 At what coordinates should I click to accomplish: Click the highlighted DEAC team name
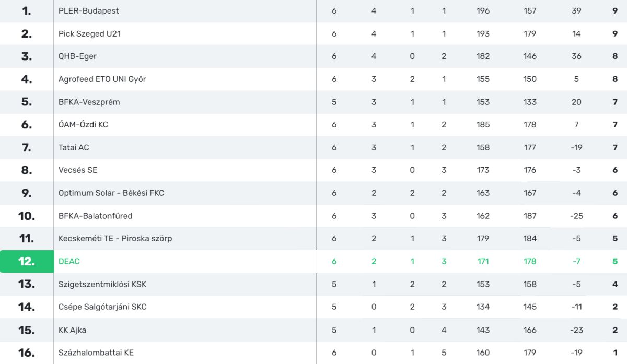(x=69, y=261)
